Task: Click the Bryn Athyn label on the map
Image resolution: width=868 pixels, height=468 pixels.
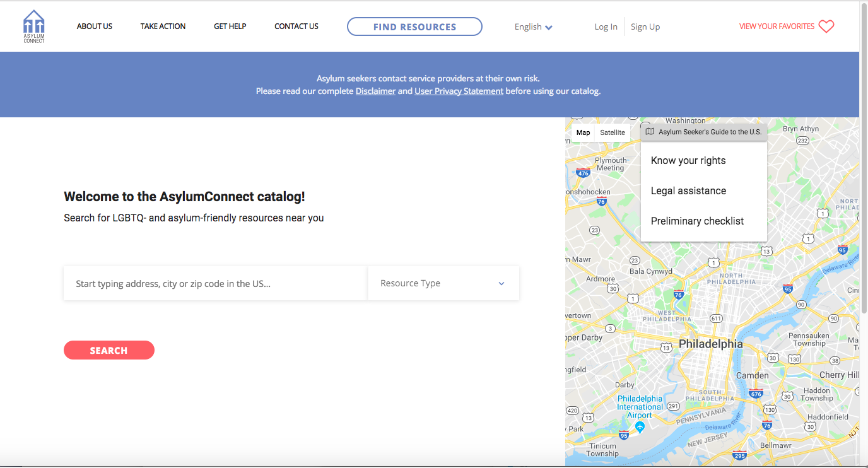Action: coord(801,129)
